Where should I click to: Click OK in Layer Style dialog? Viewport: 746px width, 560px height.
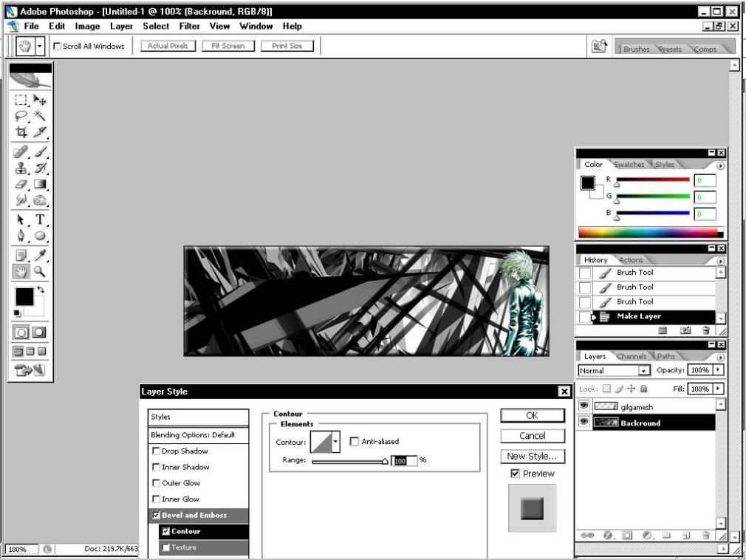(533, 415)
